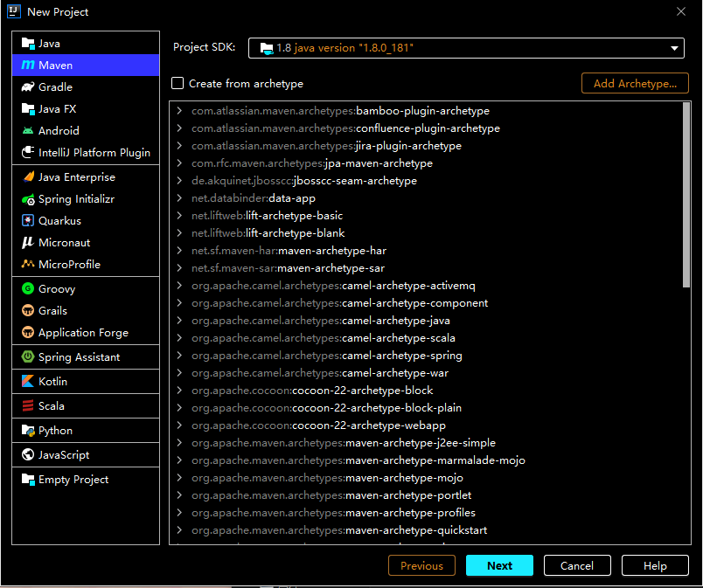
Task: Click the Gradle elephant icon
Action: tap(28, 86)
